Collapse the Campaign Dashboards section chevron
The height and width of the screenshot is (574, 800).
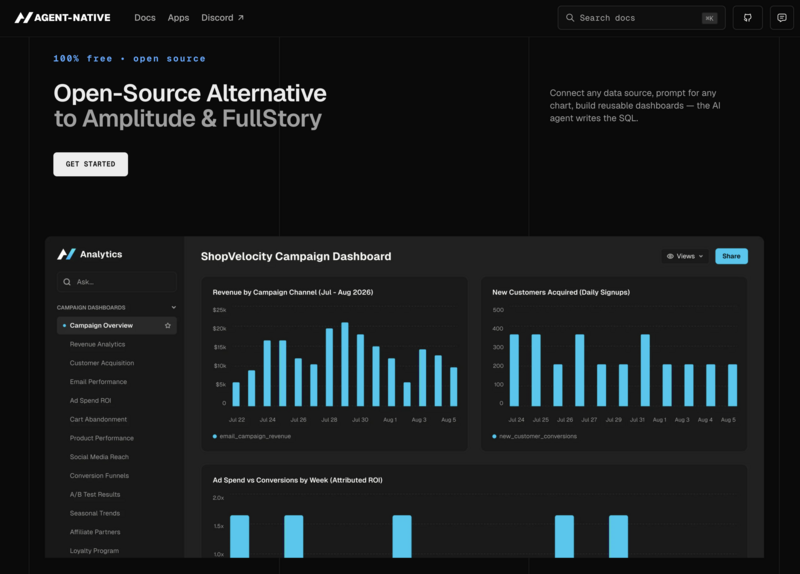coord(173,307)
